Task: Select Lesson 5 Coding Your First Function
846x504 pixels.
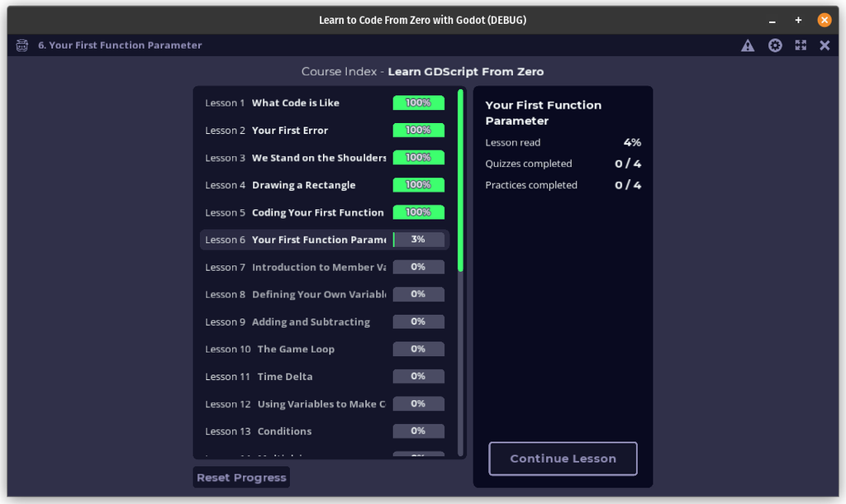Action: [325, 212]
